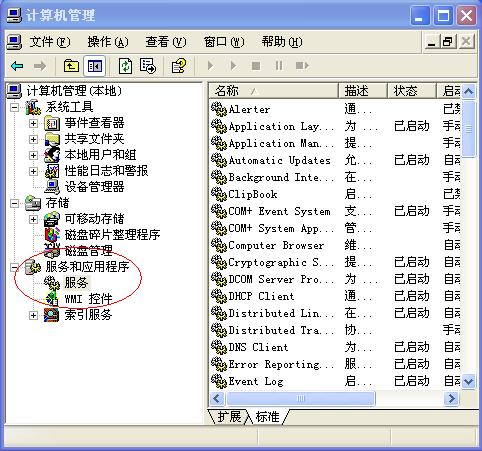Screen dimensions: 482x451
Task: Open the 操作(A) menu
Action: pyautogui.click(x=108, y=42)
